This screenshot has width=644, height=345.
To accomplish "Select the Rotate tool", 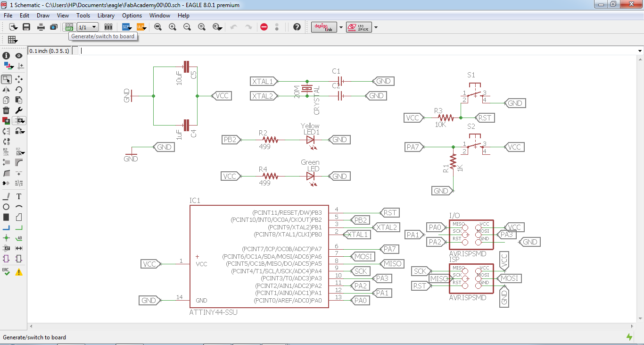I will tap(19, 90).
